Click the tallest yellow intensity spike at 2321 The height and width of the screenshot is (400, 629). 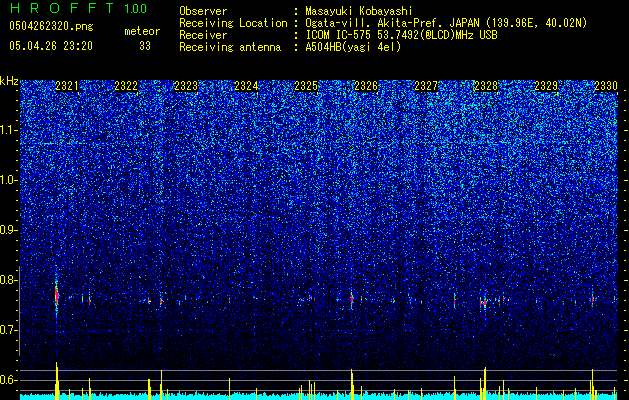57,381
